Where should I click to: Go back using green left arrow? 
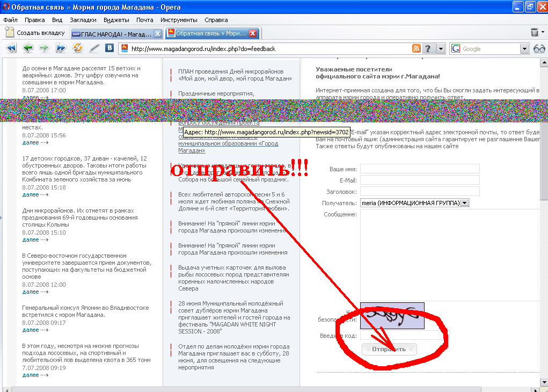click(x=28, y=48)
